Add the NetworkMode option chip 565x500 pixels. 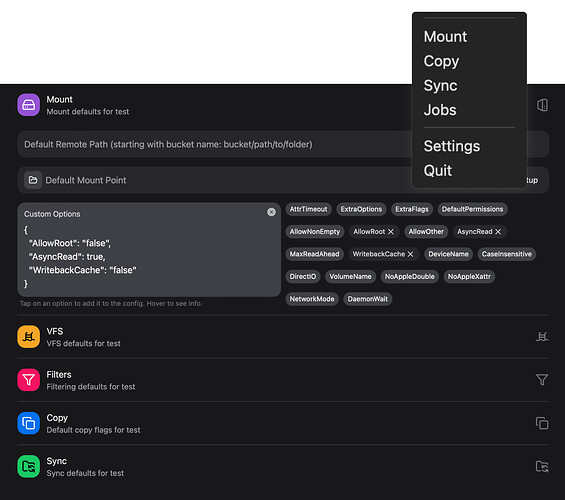(312, 299)
